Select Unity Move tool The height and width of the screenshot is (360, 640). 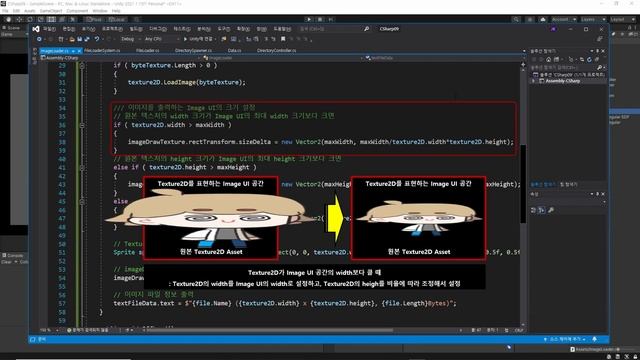point(19,19)
